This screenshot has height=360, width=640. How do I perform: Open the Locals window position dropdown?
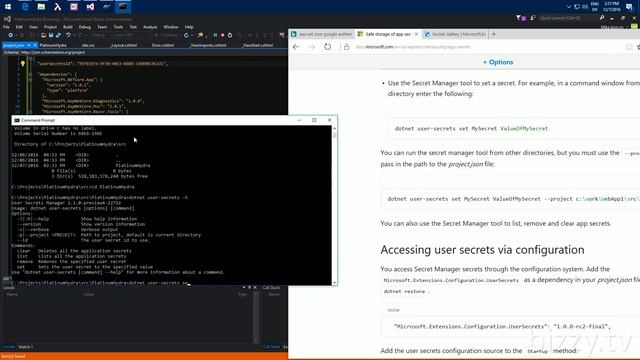coord(244,288)
